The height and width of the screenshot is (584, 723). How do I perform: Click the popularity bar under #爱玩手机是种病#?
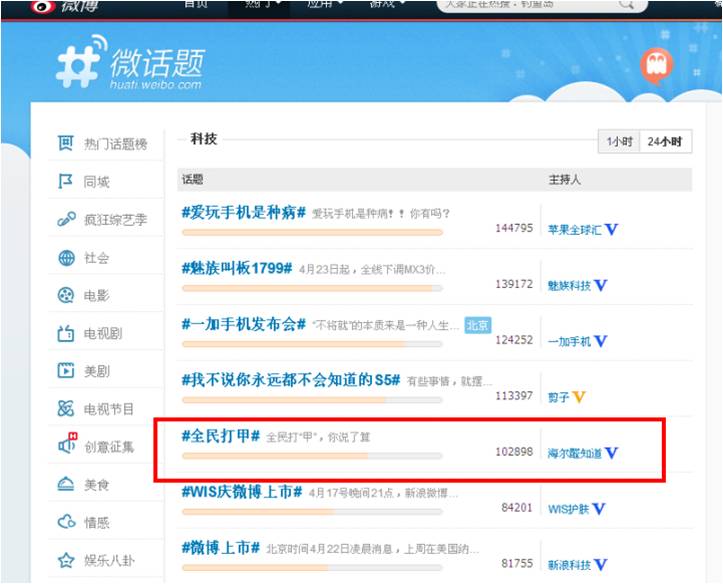point(312,232)
